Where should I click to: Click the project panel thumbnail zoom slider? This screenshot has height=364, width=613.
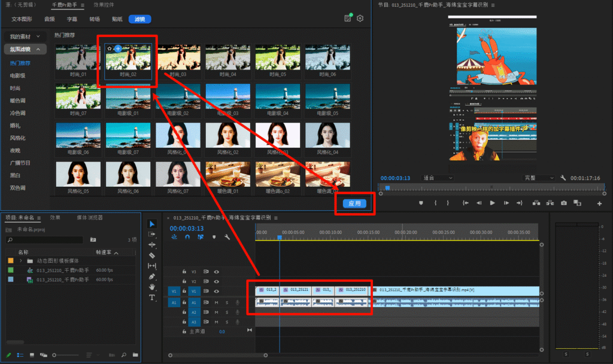(55, 355)
